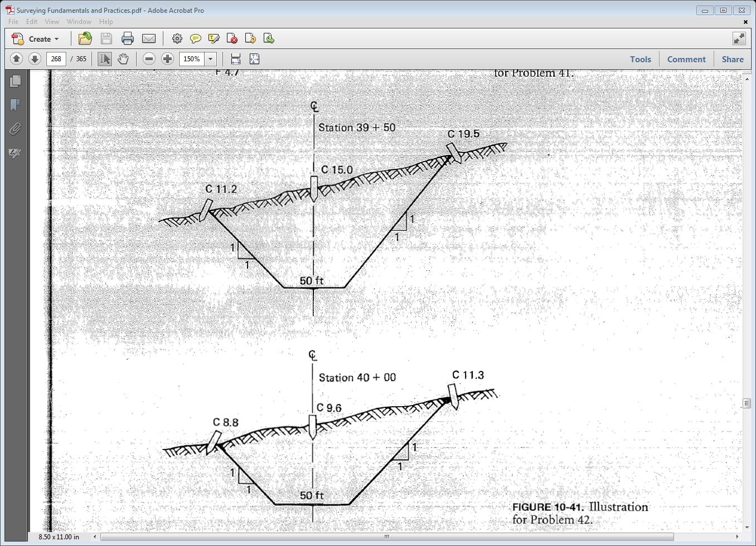The width and height of the screenshot is (756, 546).
Task: Open the Attachments paperclip panel
Action: (15, 129)
